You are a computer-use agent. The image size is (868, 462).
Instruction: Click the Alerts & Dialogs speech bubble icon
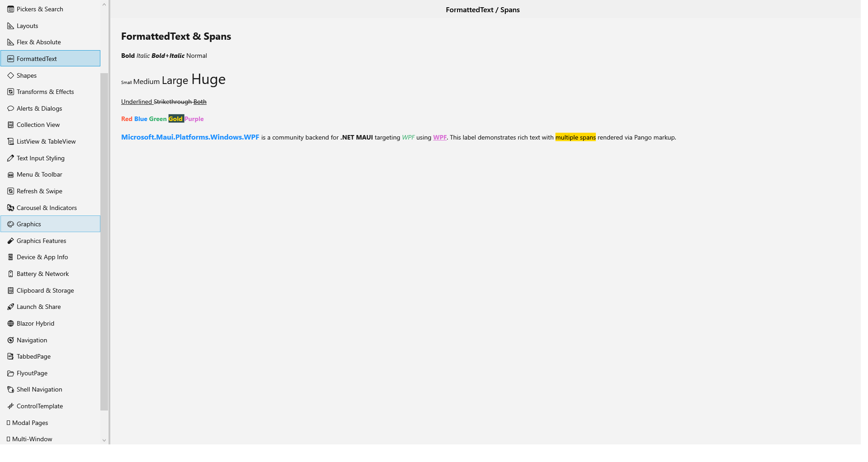tap(11, 108)
